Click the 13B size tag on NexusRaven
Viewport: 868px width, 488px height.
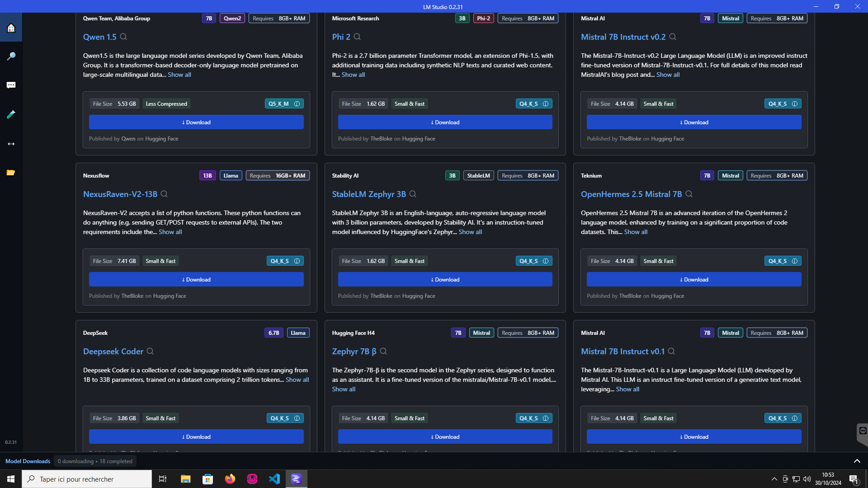coord(208,176)
